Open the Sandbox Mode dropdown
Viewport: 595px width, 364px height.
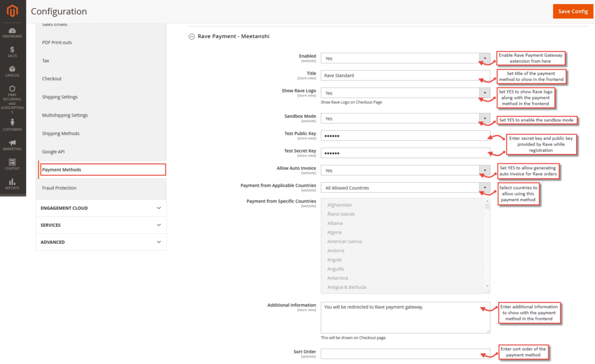tap(406, 118)
